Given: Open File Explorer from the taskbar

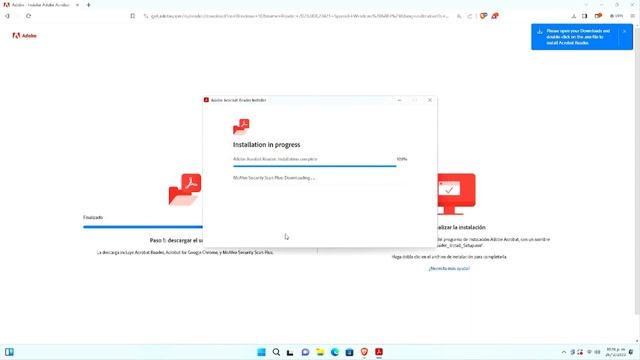Looking at the screenshot, I should (x=320, y=352).
